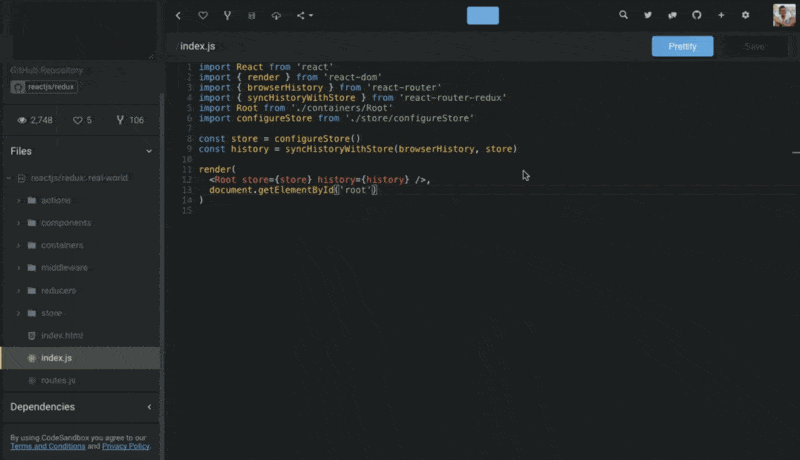
Task: Click the blue button in header center
Action: pos(483,15)
